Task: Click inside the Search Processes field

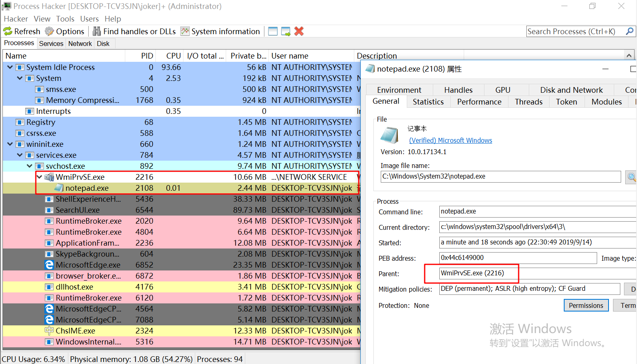Action: [x=569, y=31]
